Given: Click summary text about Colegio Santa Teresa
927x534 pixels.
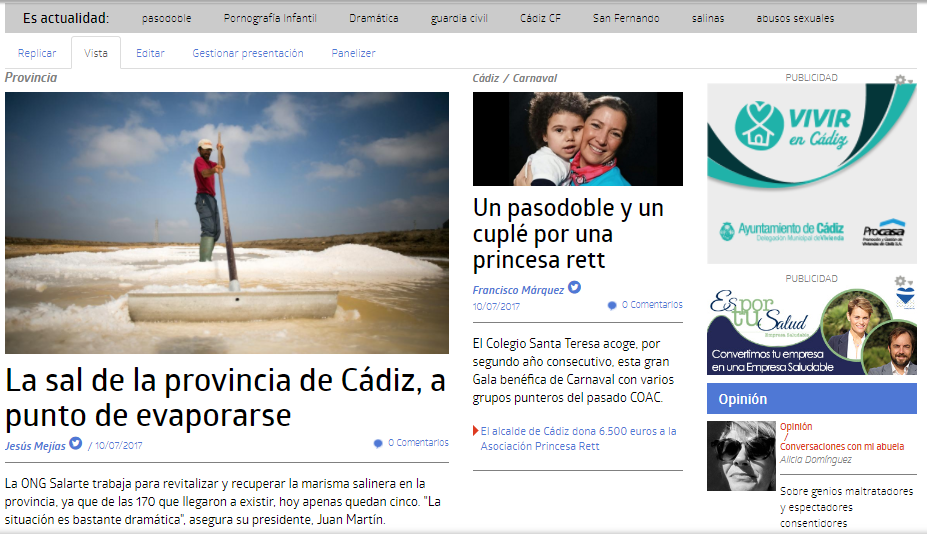Looking at the screenshot, I should tap(573, 370).
